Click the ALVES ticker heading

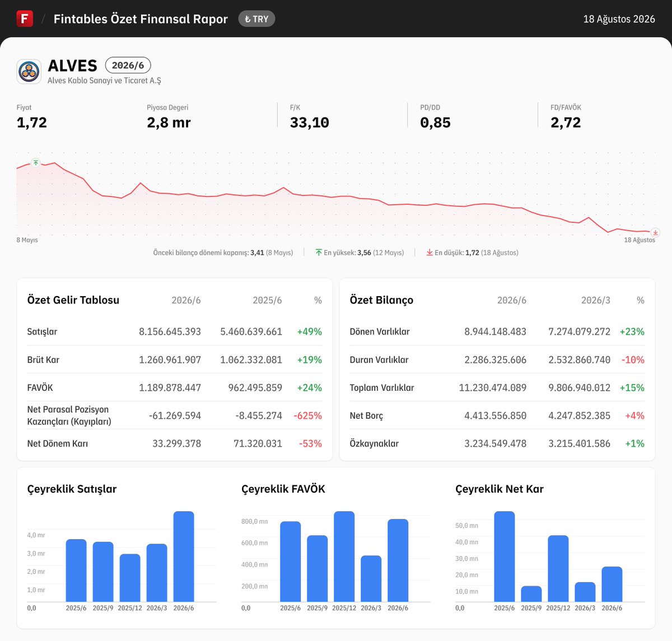click(73, 65)
